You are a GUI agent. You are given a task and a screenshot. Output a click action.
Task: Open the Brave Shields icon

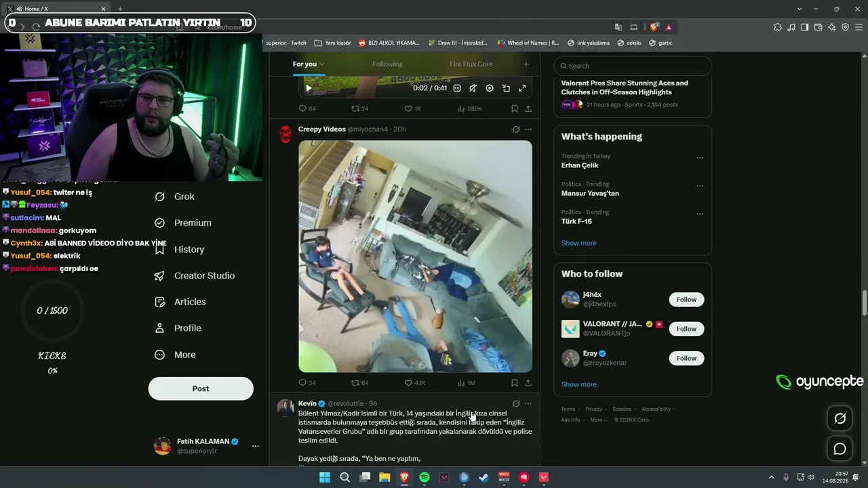point(654,27)
